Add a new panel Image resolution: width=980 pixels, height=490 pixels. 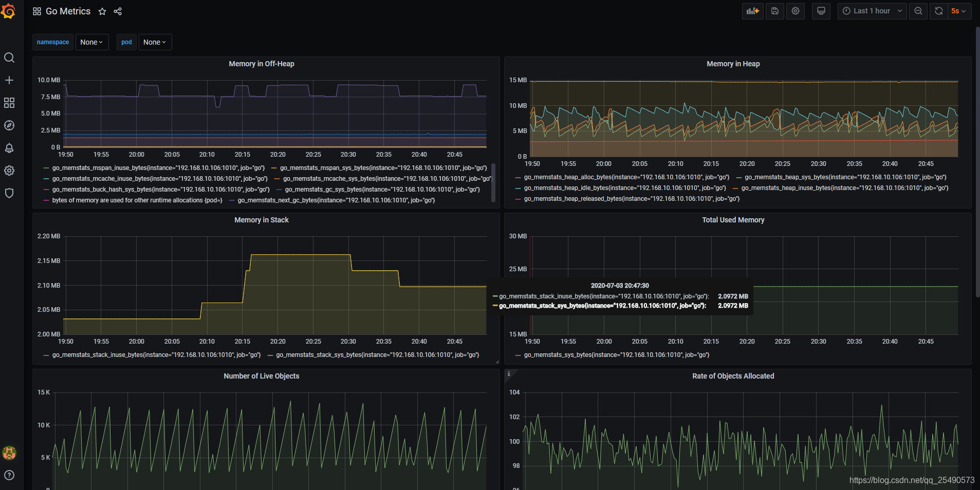(x=752, y=11)
